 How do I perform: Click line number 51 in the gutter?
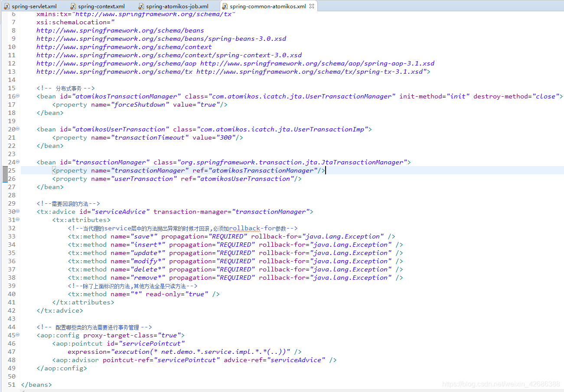point(12,385)
